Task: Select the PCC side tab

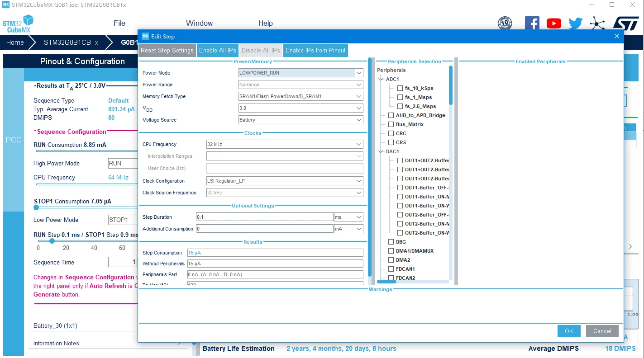Action: (x=13, y=140)
